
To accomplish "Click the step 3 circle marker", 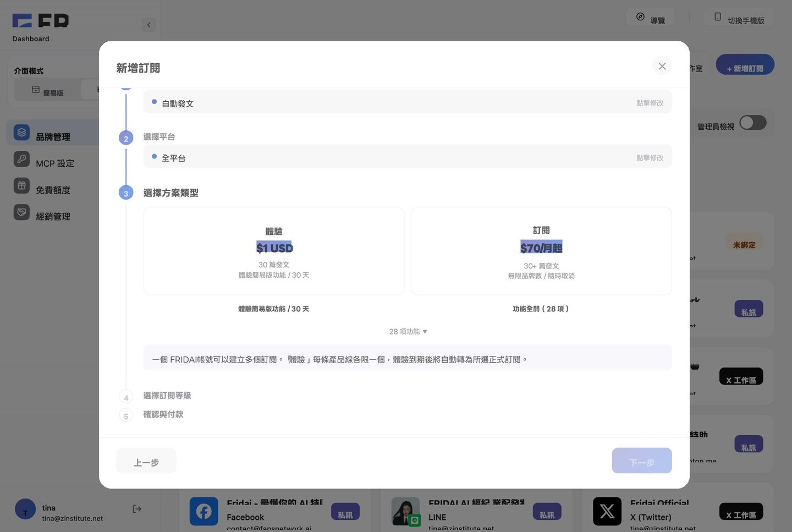I will coord(126,193).
